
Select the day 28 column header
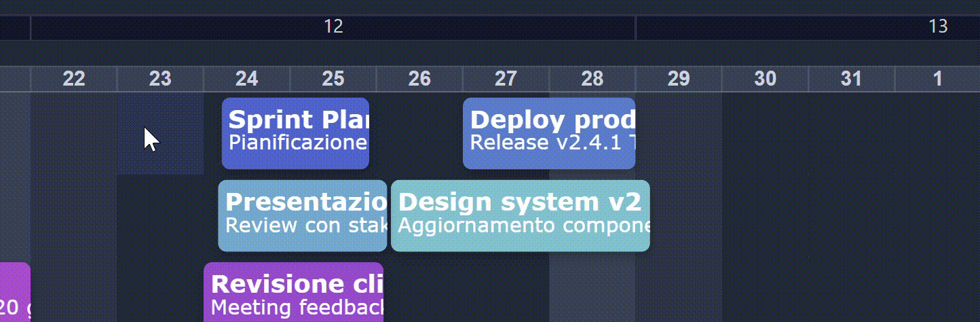click(x=592, y=79)
